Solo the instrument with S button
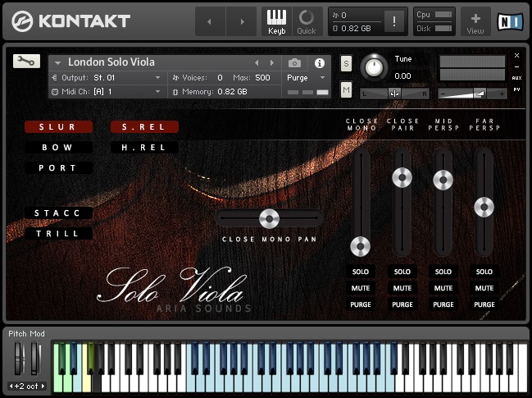This screenshot has height=398, width=532. point(346,63)
